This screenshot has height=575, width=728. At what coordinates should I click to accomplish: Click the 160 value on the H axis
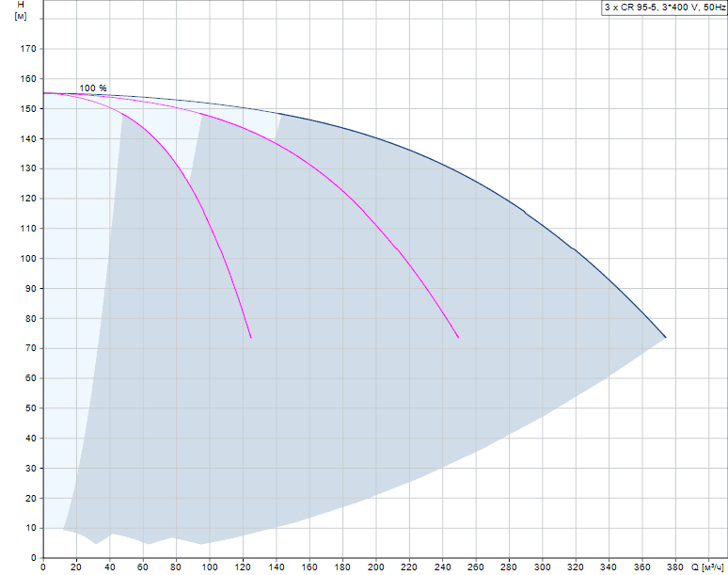coord(28,78)
